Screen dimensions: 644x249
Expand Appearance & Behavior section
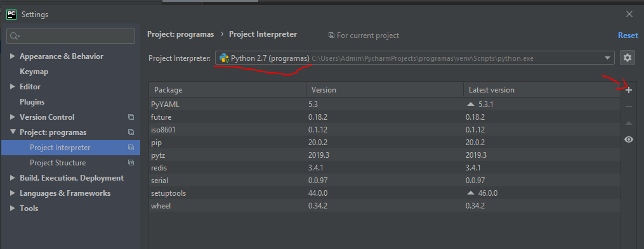(12, 56)
